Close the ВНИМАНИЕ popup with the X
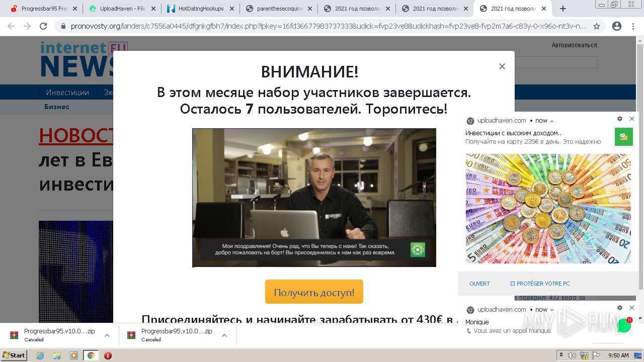 click(502, 66)
